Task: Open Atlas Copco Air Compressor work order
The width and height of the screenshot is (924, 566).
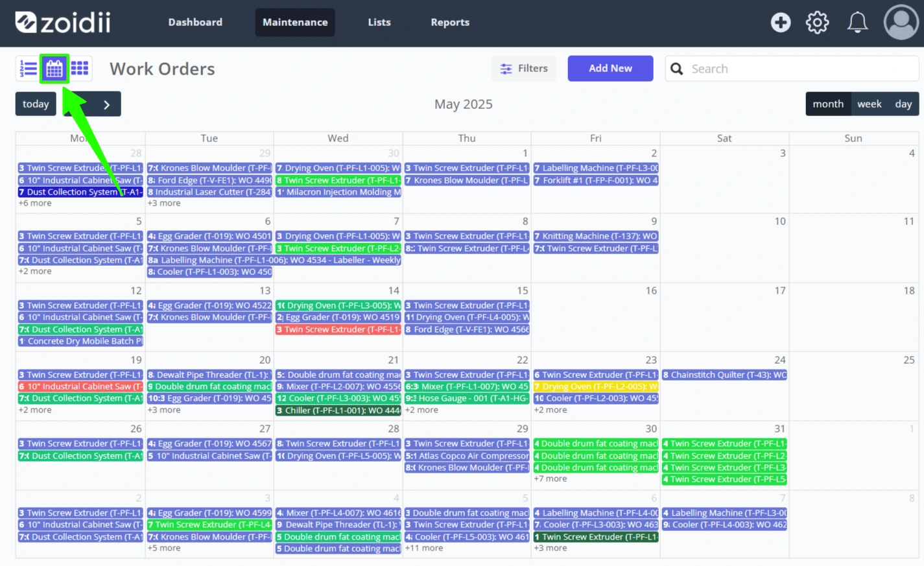Action: 467,456
